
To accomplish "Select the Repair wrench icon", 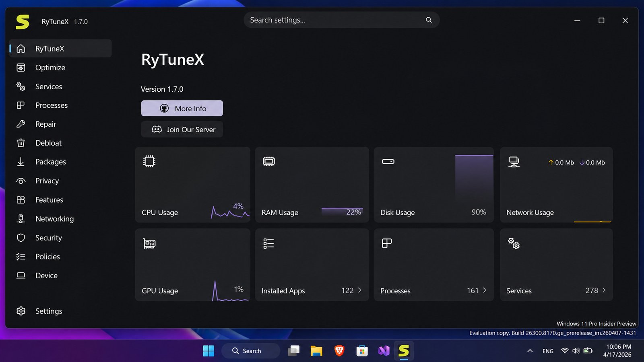I will (21, 124).
